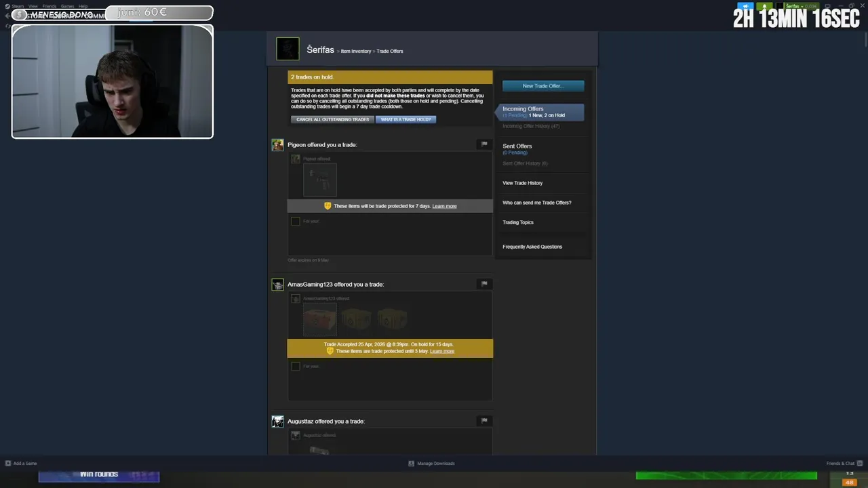868x488 pixels.
Task: Open the Friends menu
Action: (x=50, y=6)
